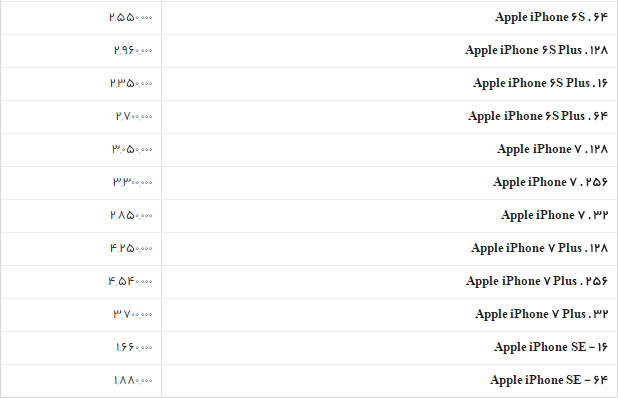Select the Apple iPhone SE 16 listing
Image resolution: width=618 pixels, height=398 pixels.
pos(551,348)
